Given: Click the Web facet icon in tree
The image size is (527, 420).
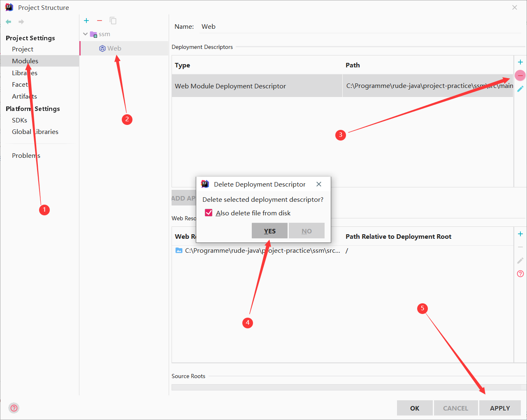Looking at the screenshot, I should [x=102, y=48].
